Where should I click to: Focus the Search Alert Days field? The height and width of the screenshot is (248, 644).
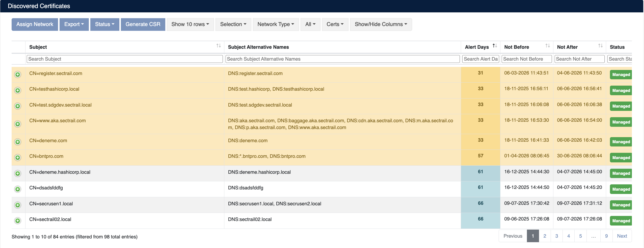tap(481, 59)
